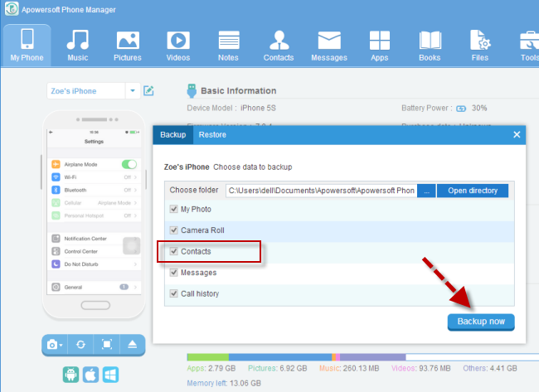Open the Music section
Viewport: 539px width, 392px height.
point(78,45)
